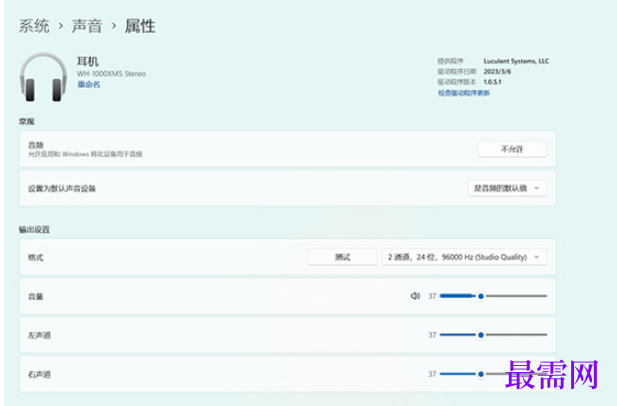Click the 最需网 watermark logo
This screenshot has height=406, width=617.
pos(552,376)
